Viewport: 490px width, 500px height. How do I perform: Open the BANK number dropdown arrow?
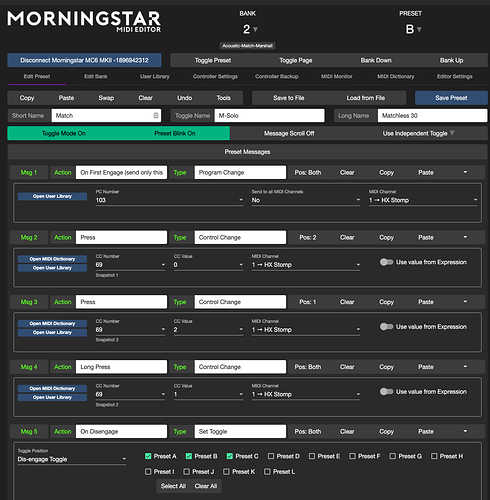coord(255,29)
